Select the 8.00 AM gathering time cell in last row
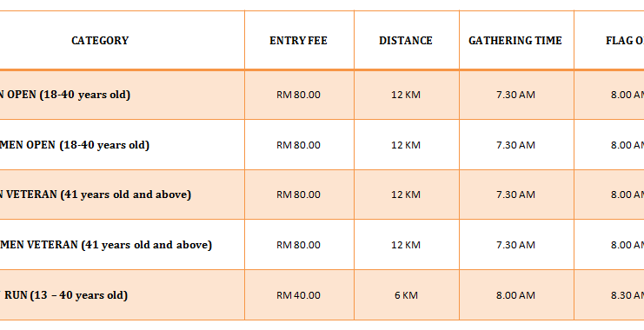Image resolution: width=644 pixels, height=330 pixels. point(515,295)
